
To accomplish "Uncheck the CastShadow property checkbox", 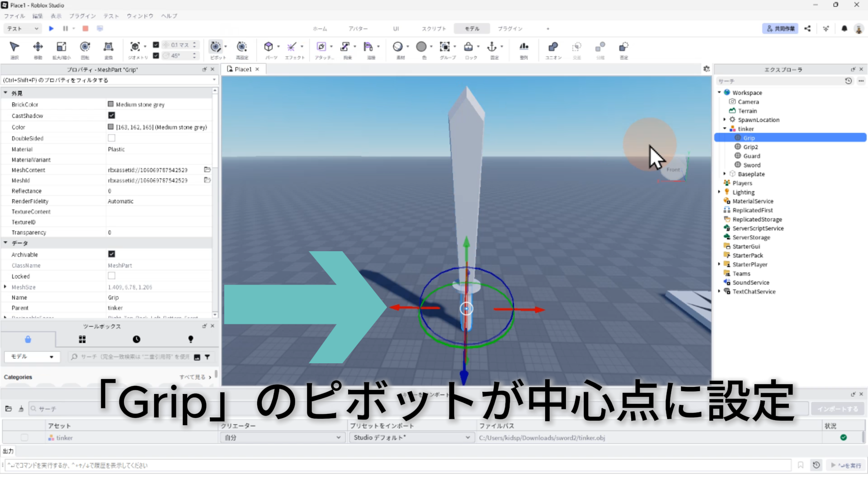I will 112,116.
